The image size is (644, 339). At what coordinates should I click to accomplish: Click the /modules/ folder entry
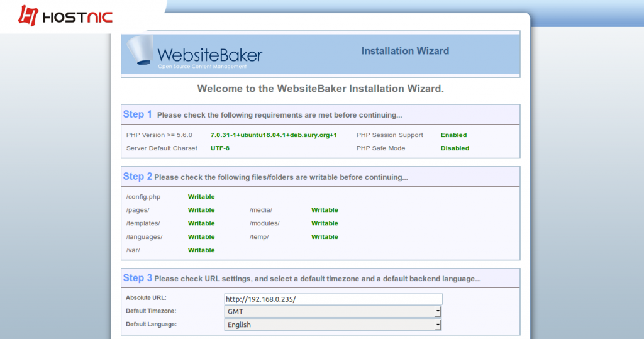click(x=265, y=223)
